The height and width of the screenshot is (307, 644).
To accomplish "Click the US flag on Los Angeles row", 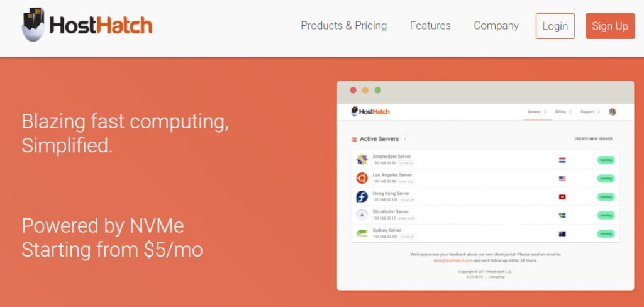I will tap(562, 179).
